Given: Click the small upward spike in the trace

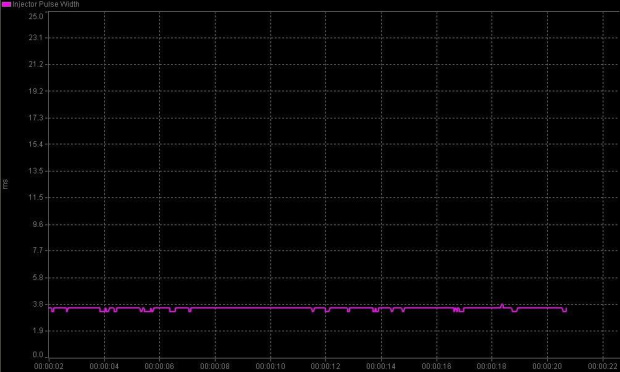Looking at the screenshot, I should (502, 306).
